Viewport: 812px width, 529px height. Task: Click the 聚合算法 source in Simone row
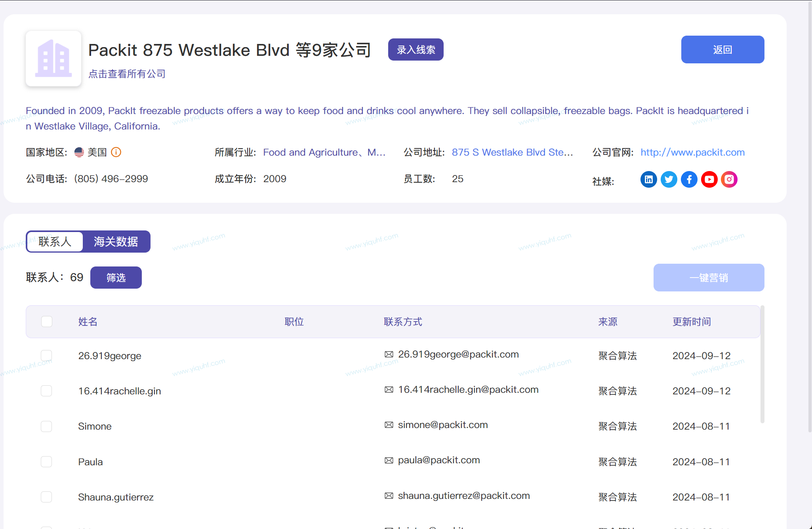click(x=618, y=426)
